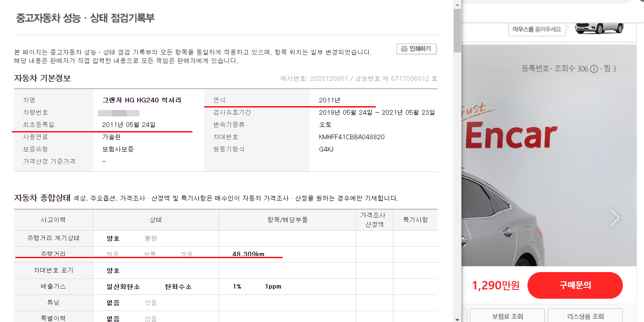The image size is (644, 322).
Task: Click the 1ppm emission value
Action: pyautogui.click(x=273, y=286)
